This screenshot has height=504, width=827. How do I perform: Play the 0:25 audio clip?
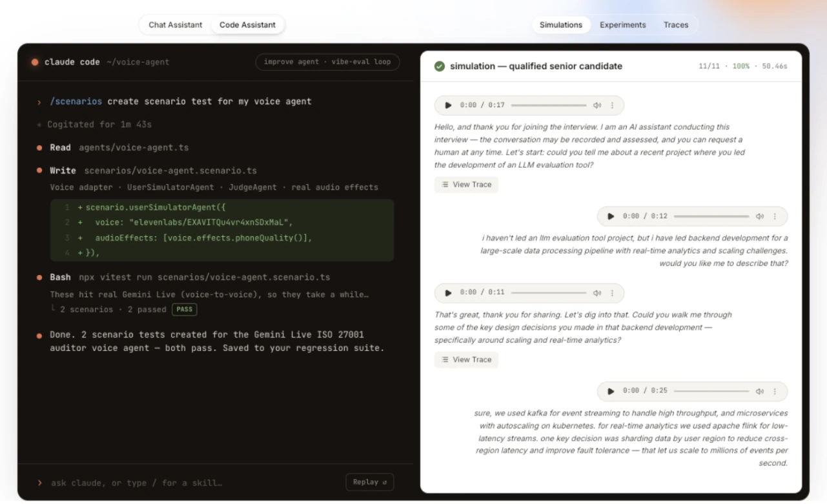coord(611,391)
